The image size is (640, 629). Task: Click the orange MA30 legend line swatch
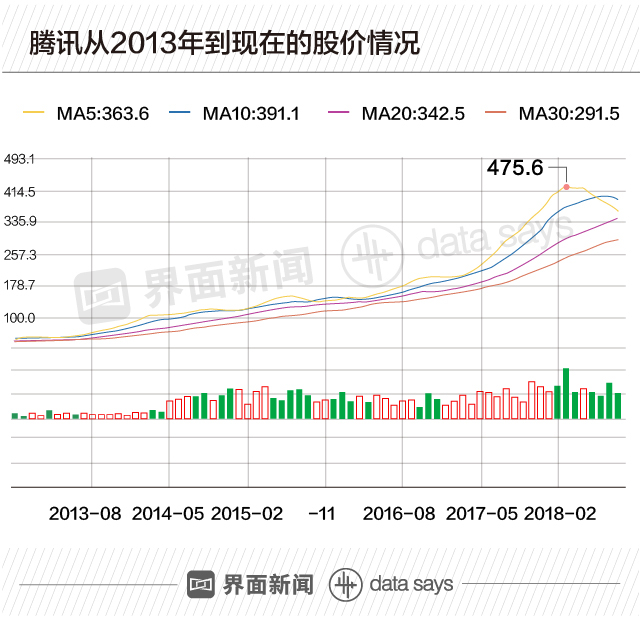coord(496,112)
